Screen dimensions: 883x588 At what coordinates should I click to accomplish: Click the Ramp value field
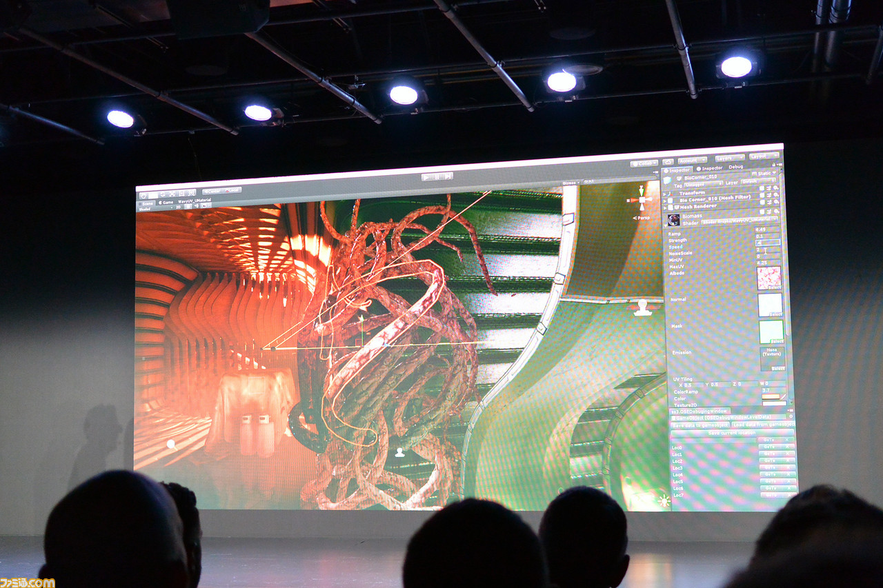(x=768, y=230)
